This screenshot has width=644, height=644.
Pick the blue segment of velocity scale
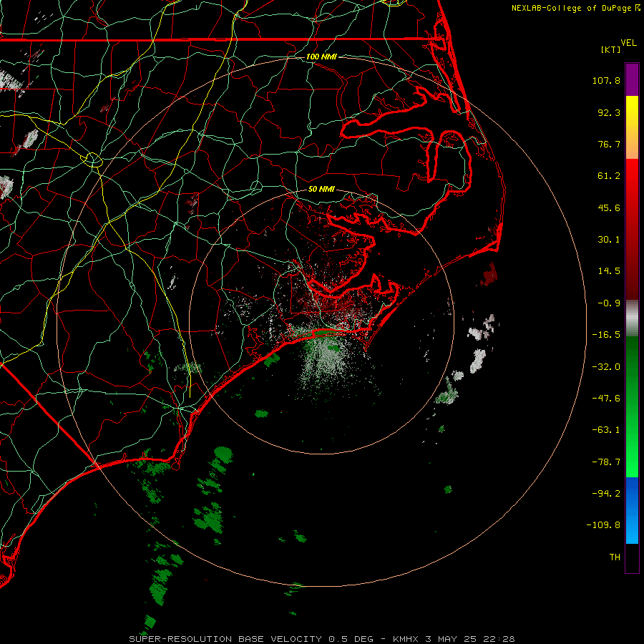coord(632,510)
